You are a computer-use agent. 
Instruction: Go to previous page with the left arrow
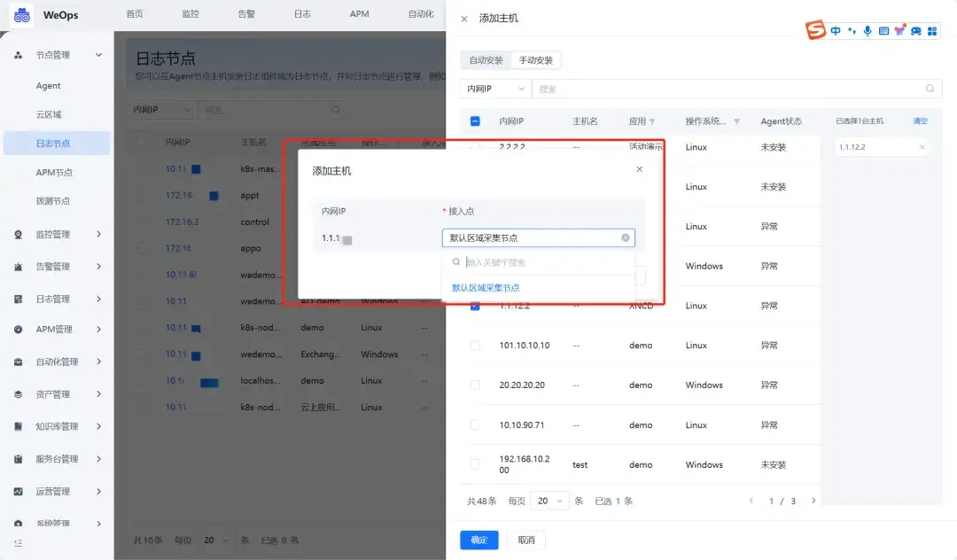coord(751,501)
